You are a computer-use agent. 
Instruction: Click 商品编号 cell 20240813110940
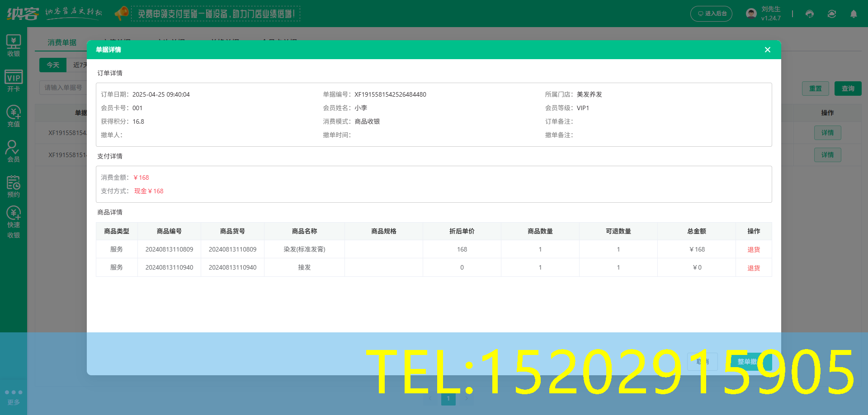[169, 267]
